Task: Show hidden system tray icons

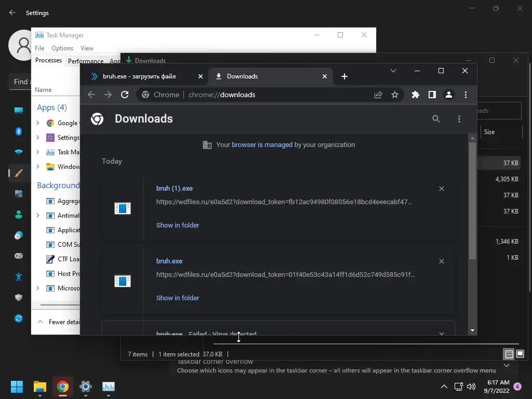Action: tap(444, 387)
